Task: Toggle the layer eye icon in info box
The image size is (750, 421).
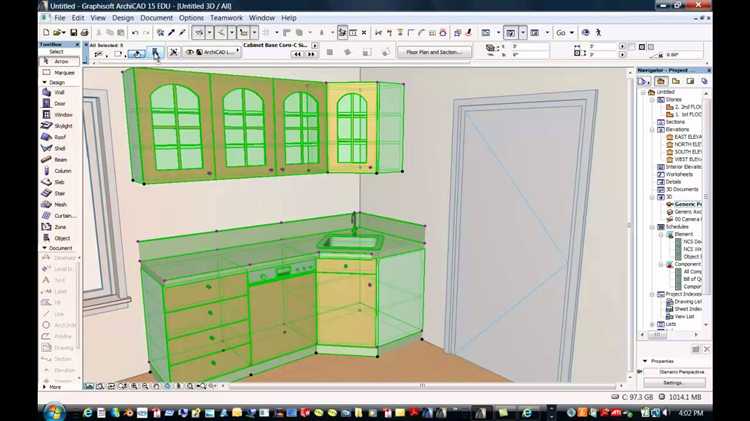Action: (x=190, y=52)
